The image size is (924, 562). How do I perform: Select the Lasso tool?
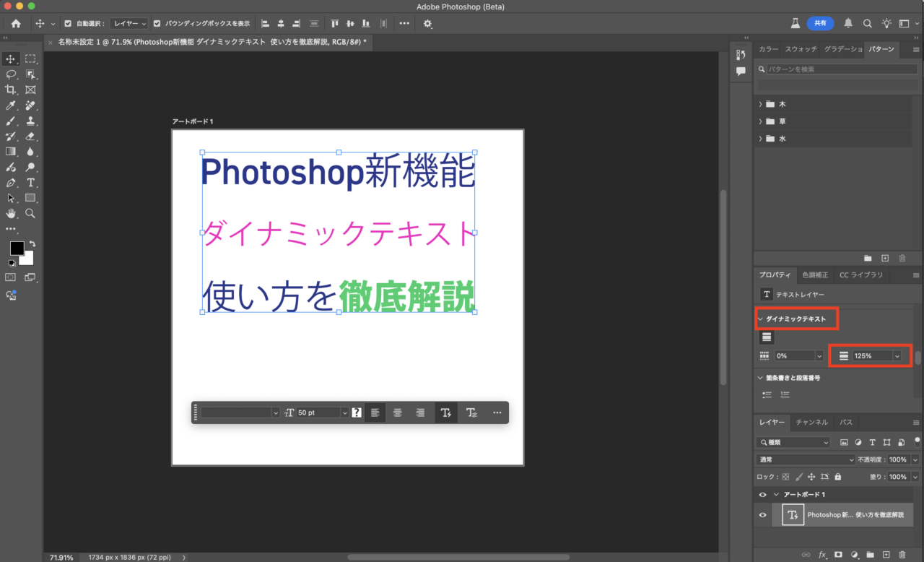click(11, 74)
